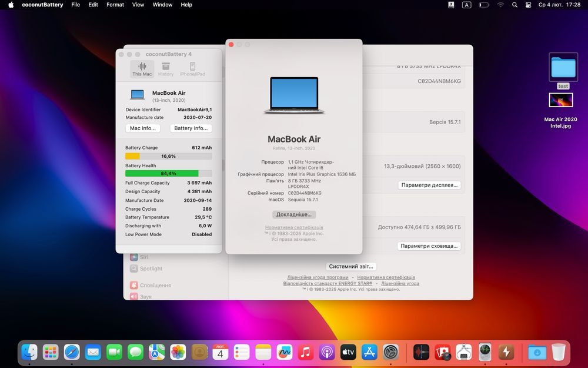Click the green Battery Health bar

click(168, 174)
